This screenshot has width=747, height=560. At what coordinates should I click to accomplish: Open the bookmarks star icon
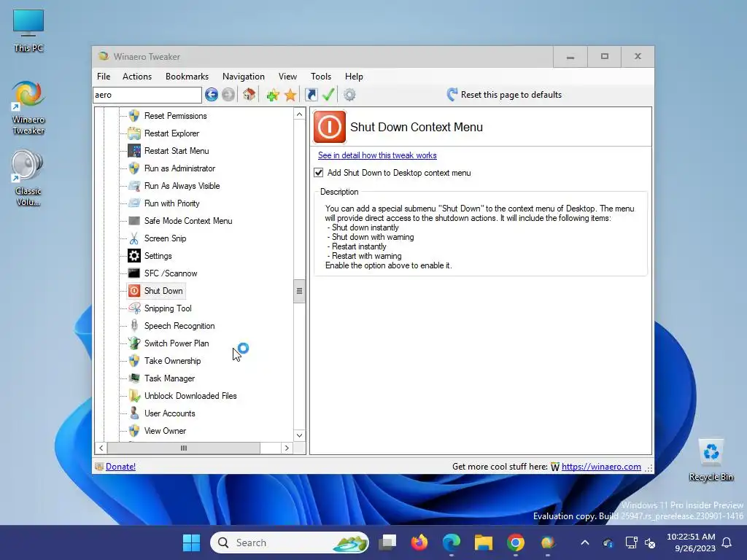coord(290,95)
